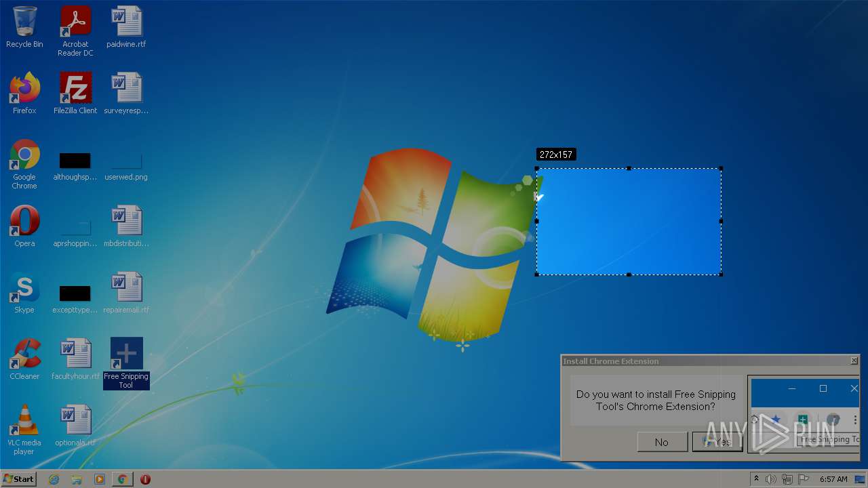Image resolution: width=868 pixels, height=488 pixels.
Task: Click Yes to install Chrome extension
Action: coord(717,442)
